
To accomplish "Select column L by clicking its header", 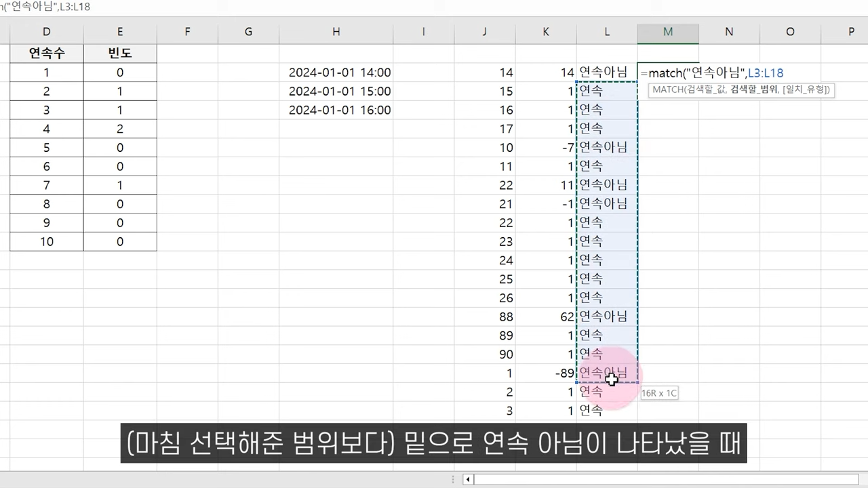I will tap(606, 31).
